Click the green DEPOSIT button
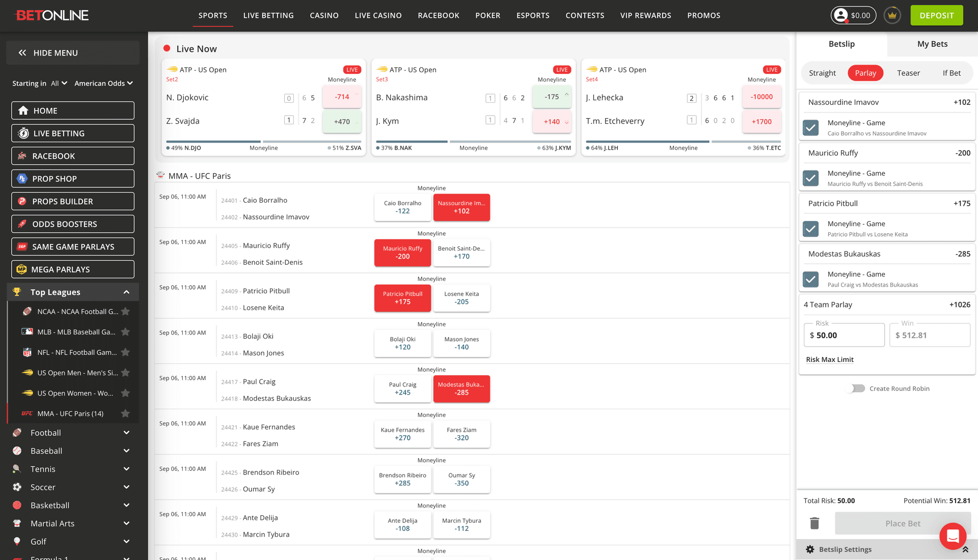 pyautogui.click(x=936, y=15)
